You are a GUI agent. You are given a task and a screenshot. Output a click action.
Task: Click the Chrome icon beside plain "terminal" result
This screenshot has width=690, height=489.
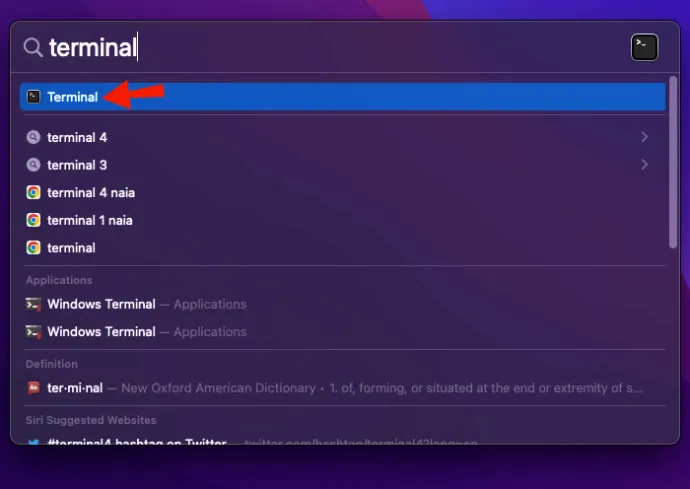pyautogui.click(x=33, y=248)
